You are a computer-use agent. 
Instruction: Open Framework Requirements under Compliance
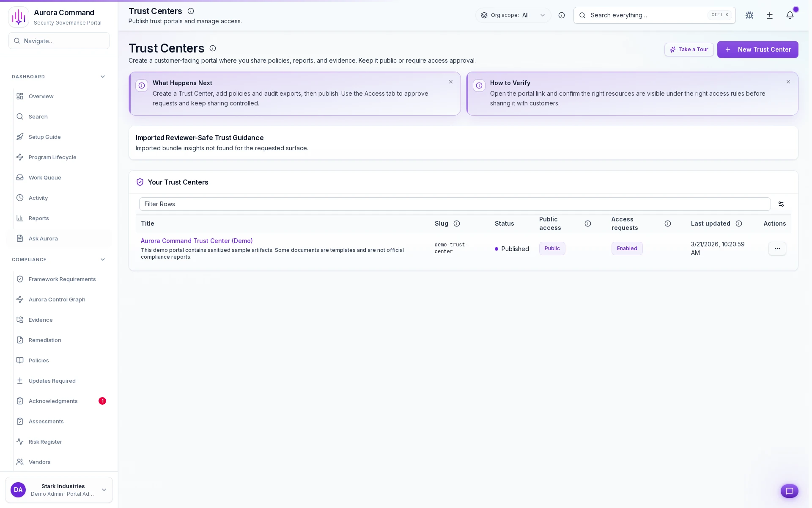(62, 279)
